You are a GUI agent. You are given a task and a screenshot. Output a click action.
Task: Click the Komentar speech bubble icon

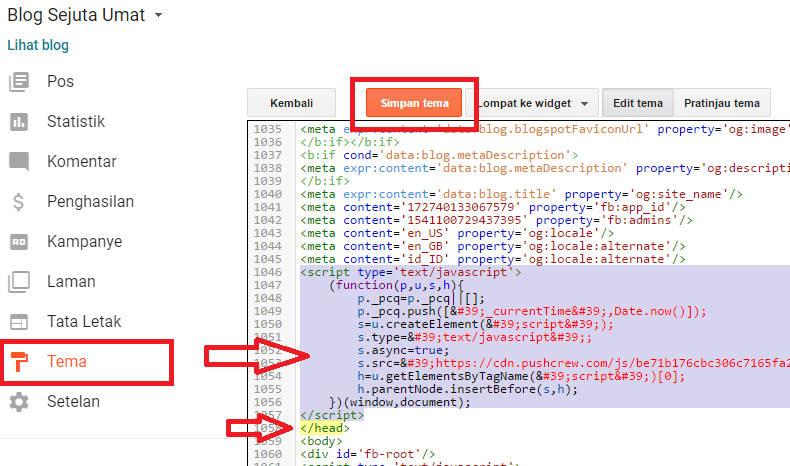[19, 161]
